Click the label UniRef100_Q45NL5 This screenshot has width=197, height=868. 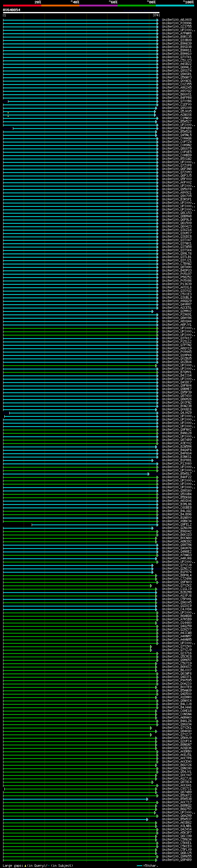click(x=177, y=135)
